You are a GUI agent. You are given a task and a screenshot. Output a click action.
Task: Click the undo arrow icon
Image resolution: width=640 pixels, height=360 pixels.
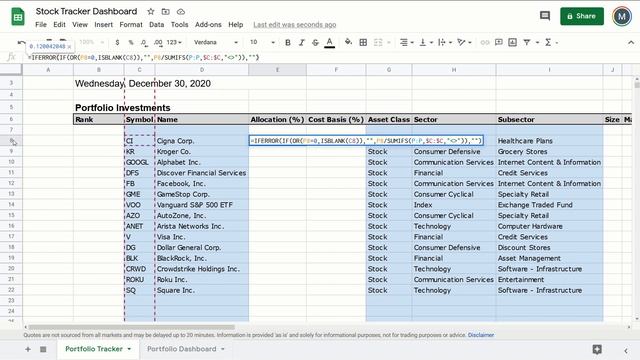click(21, 42)
